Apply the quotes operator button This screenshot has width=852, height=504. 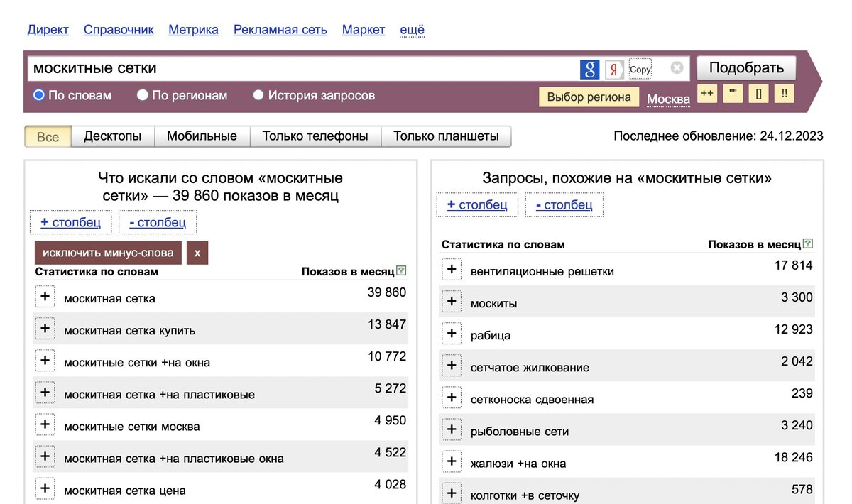tap(733, 94)
